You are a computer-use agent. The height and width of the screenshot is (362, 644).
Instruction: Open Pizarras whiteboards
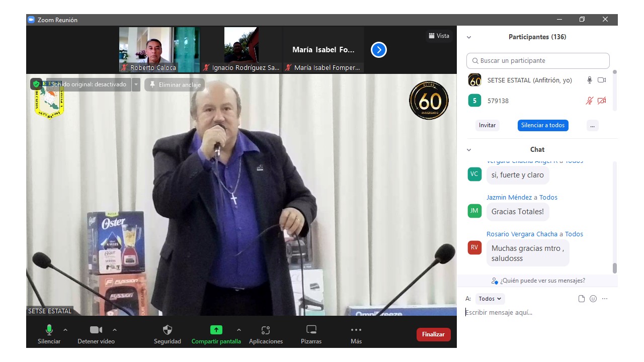point(311,334)
